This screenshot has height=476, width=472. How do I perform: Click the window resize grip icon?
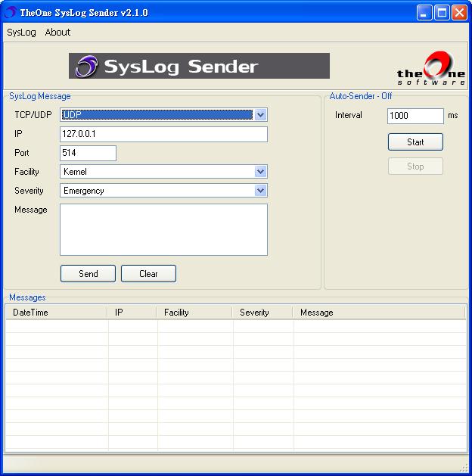coord(464,468)
